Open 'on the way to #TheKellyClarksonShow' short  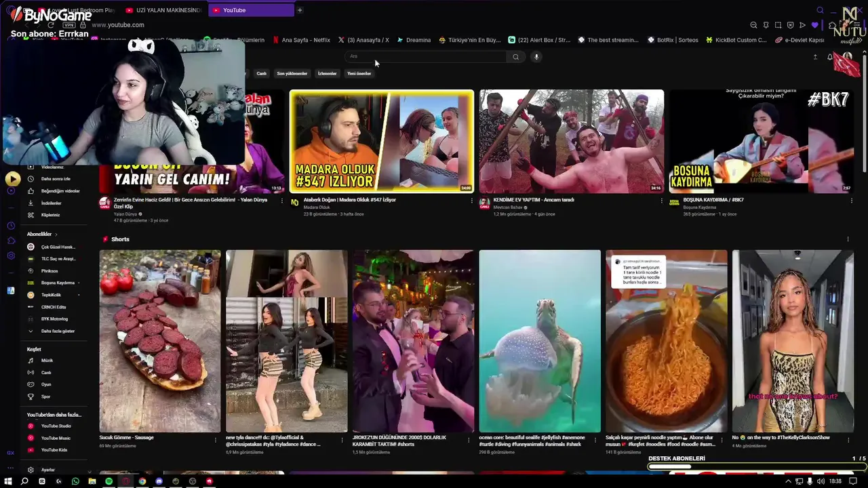coord(793,341)
